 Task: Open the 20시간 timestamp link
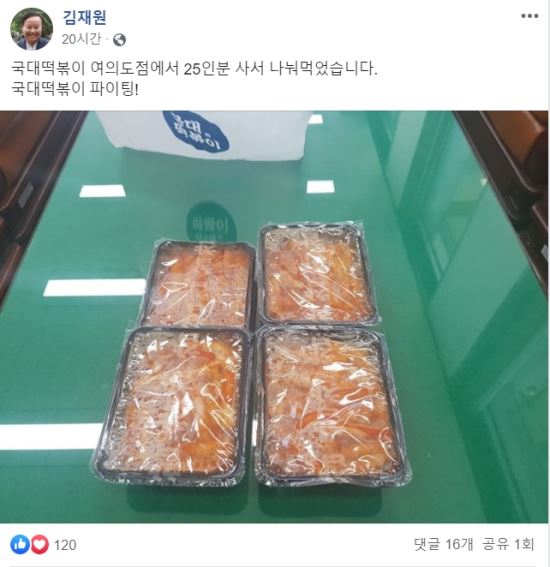click(x=81, y=39)
